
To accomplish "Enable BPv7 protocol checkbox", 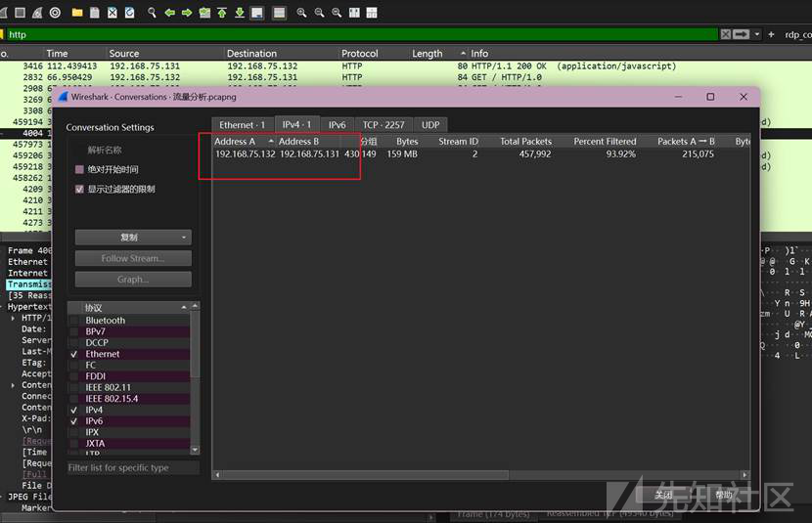I will pos(74,331).
